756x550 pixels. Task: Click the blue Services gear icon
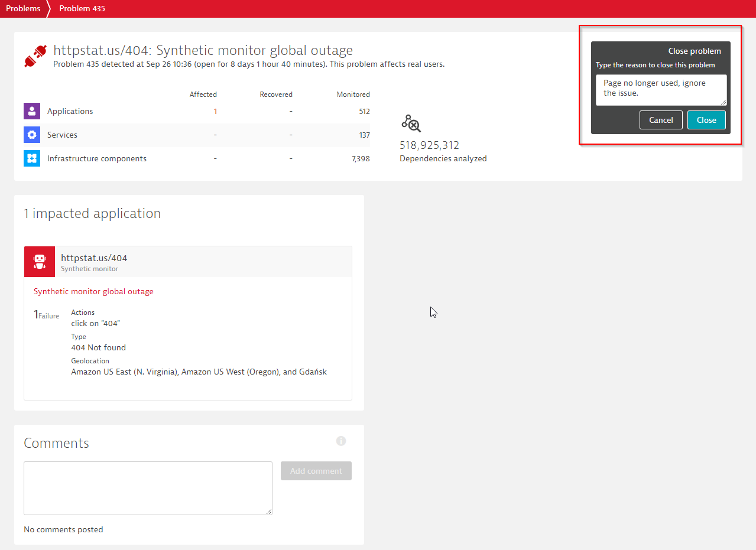(x=32, y=135)
